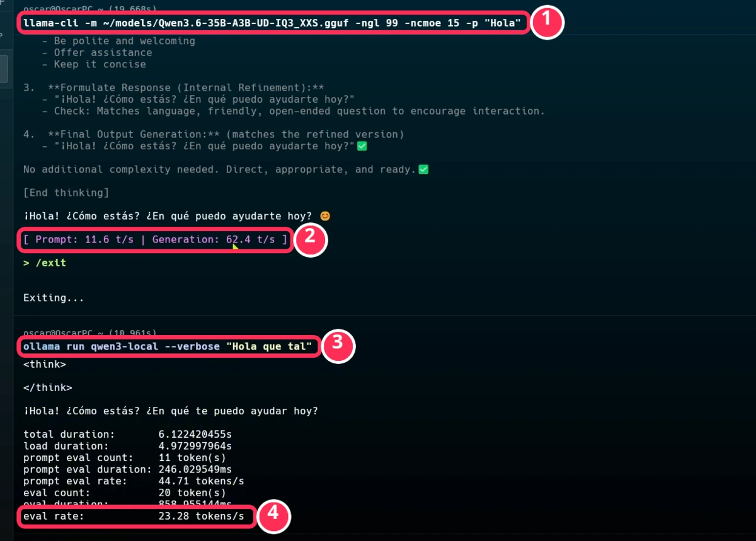Select the "prompt eval count: 11 token(s)" line
The width and height of the screenshot is (756, 541).
tap(125, 458)
